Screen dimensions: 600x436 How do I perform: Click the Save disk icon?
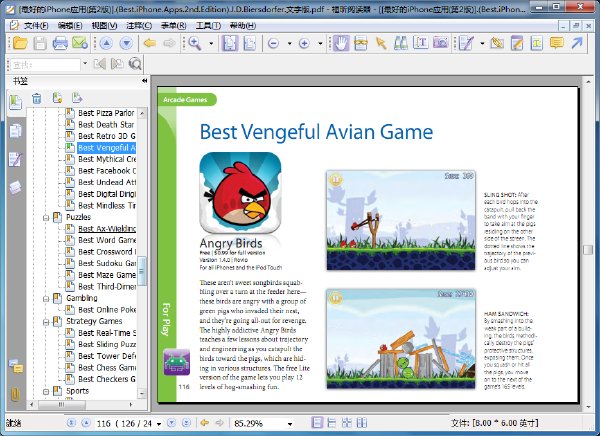pos(40,43)
